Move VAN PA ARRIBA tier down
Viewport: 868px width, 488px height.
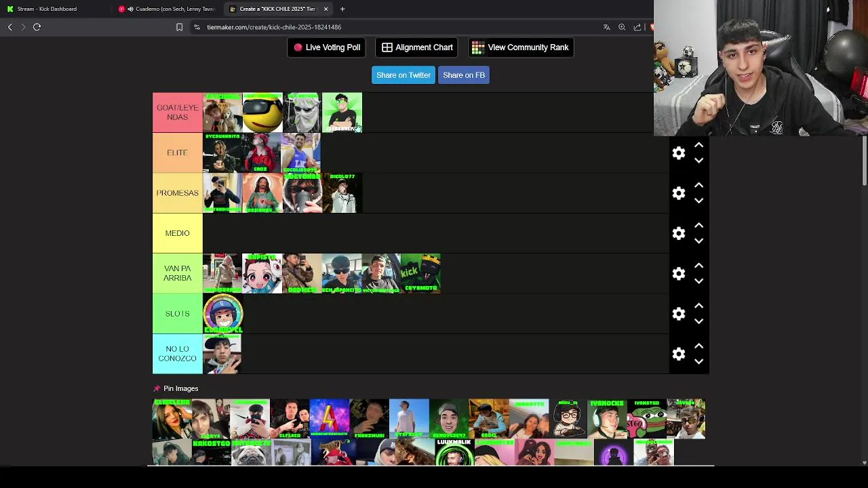tap(698, 281)
